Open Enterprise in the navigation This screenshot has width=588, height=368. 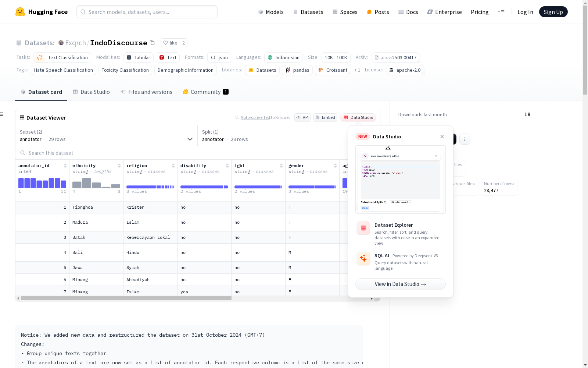point(444,12)
